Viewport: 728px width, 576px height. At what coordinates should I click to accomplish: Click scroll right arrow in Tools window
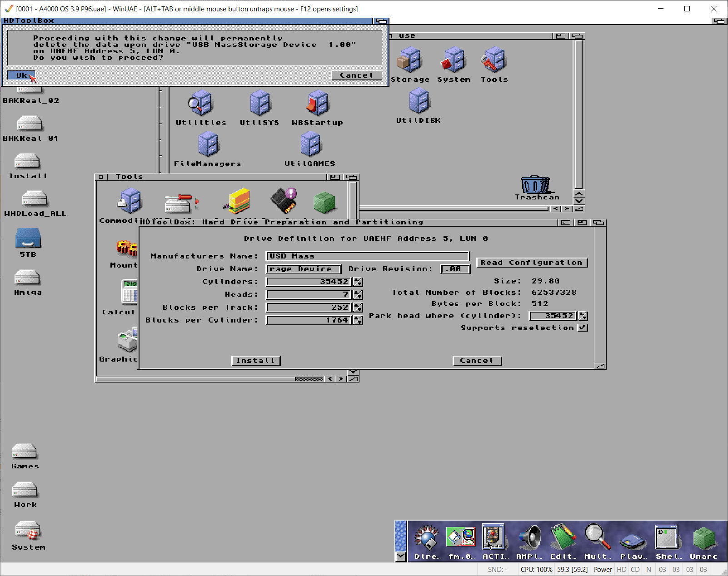(x=341, y=379)
